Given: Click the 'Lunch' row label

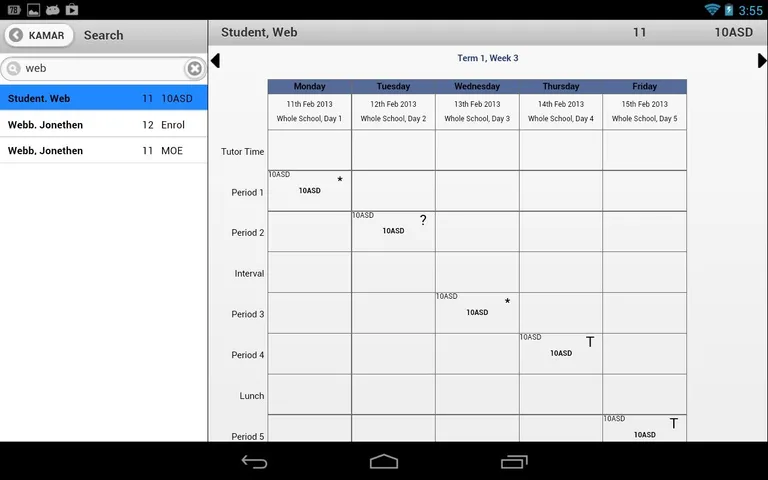Looking at the screenshot, I should tap(252, 396).
